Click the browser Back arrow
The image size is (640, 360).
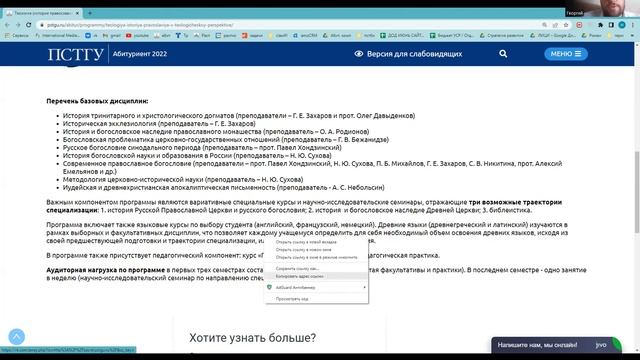click(x=7, y=25)
